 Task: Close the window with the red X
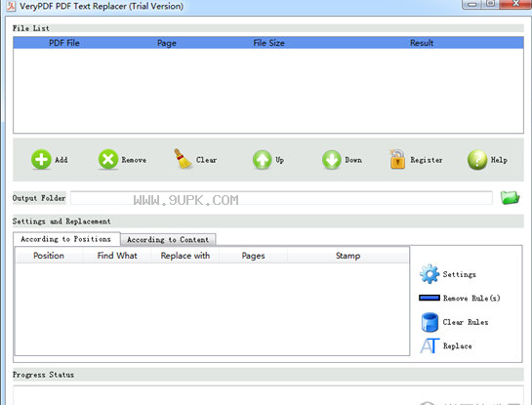pyautogui.click(x=515, y=4)
